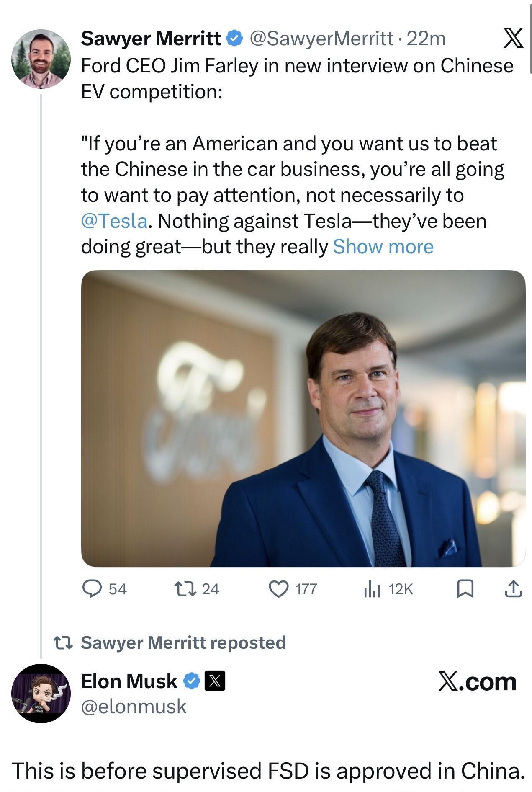Click the Elon Musk display name

129,681
